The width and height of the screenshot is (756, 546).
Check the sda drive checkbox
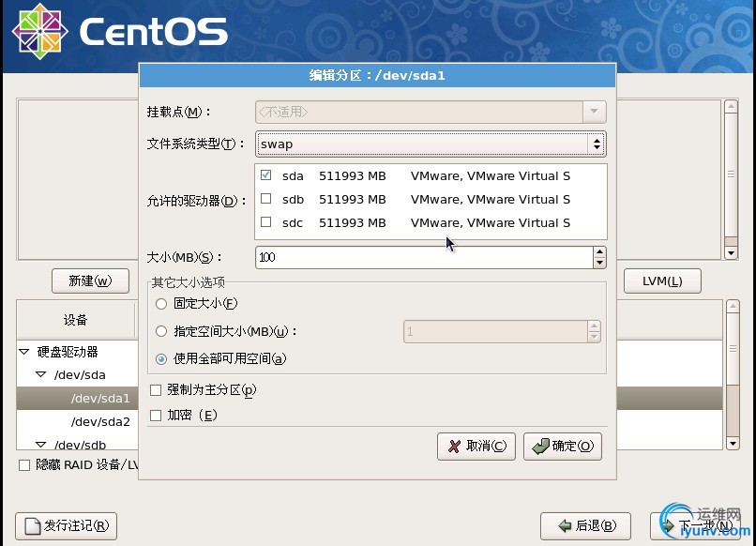click(x=265, y=175)
